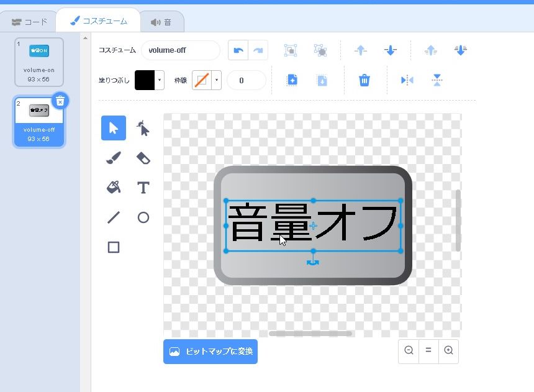The image size is (534, 392).
Task: Select the Text tool
Action: click(x=143, y=188)
